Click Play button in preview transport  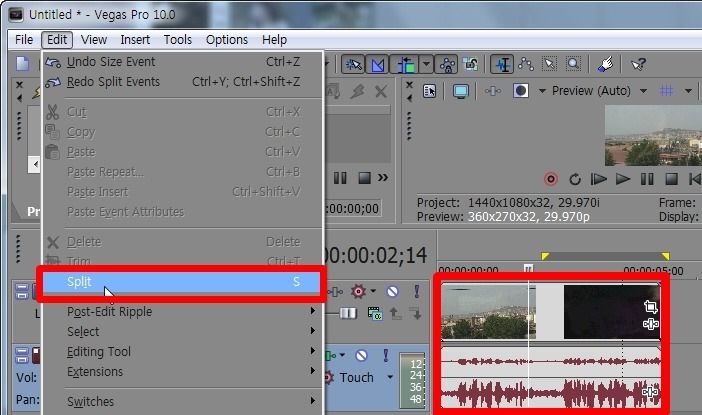(623, 180)
